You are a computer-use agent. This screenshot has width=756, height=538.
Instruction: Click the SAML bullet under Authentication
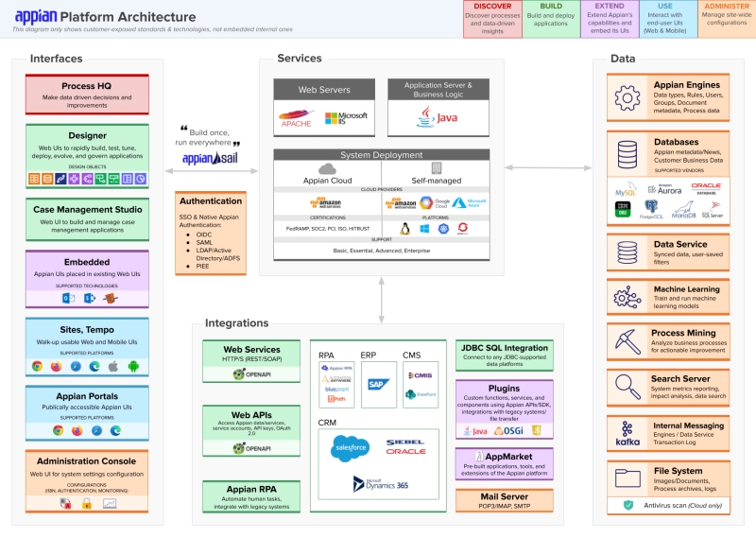pyautogui.click(x=204, y=242)
